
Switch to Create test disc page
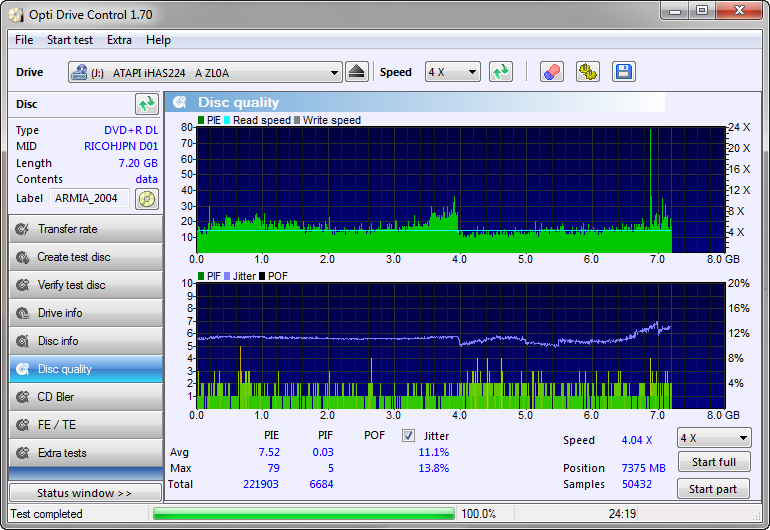86,257
